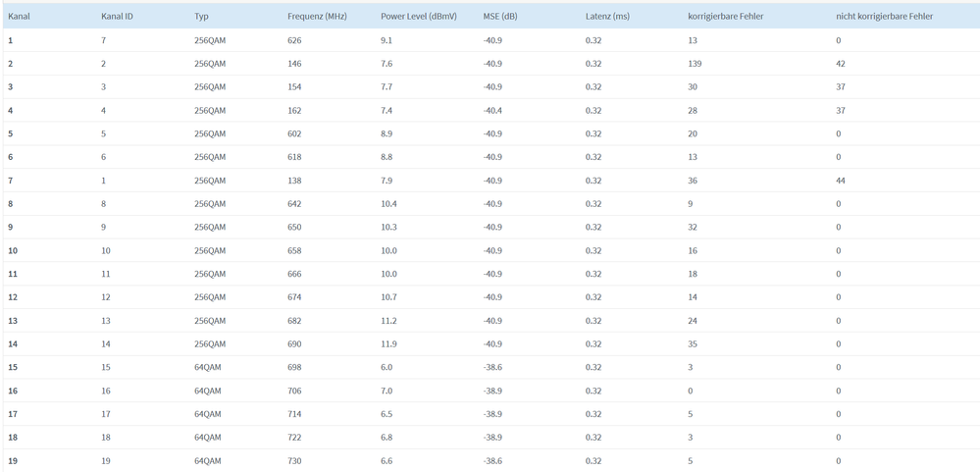980x472 pixels.
Task: Select the 42 uncorrectable errors value
Action: coord(841,64)
